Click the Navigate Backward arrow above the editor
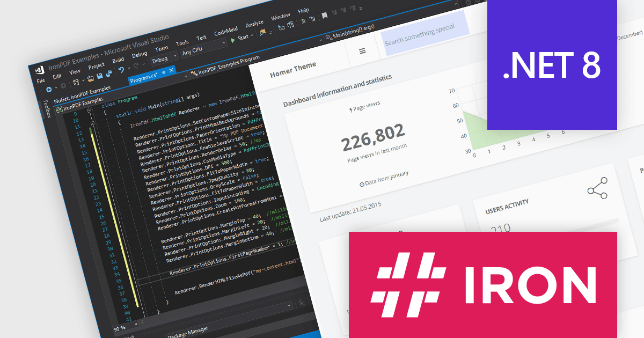Screen dimensions: 644x338 point(48,89)
